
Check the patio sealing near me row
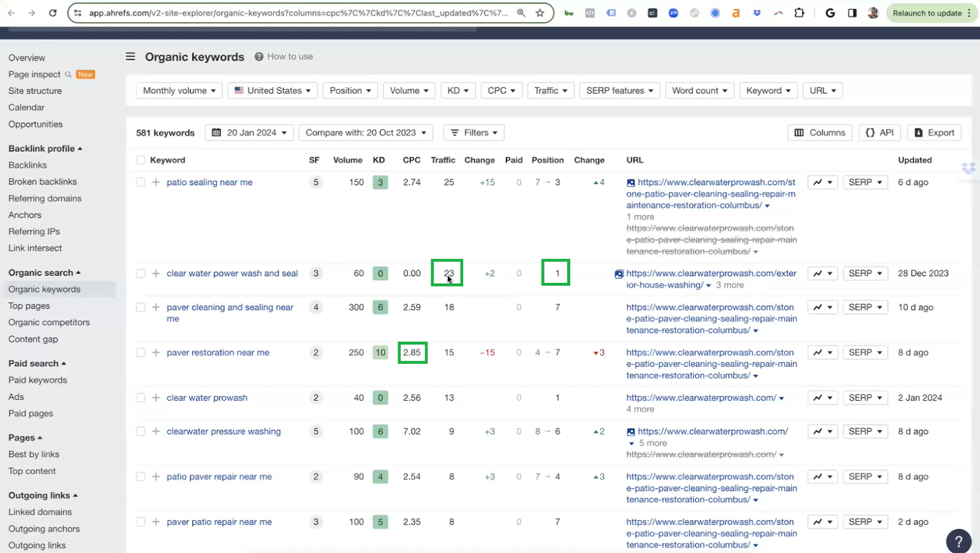pos(141,182)
